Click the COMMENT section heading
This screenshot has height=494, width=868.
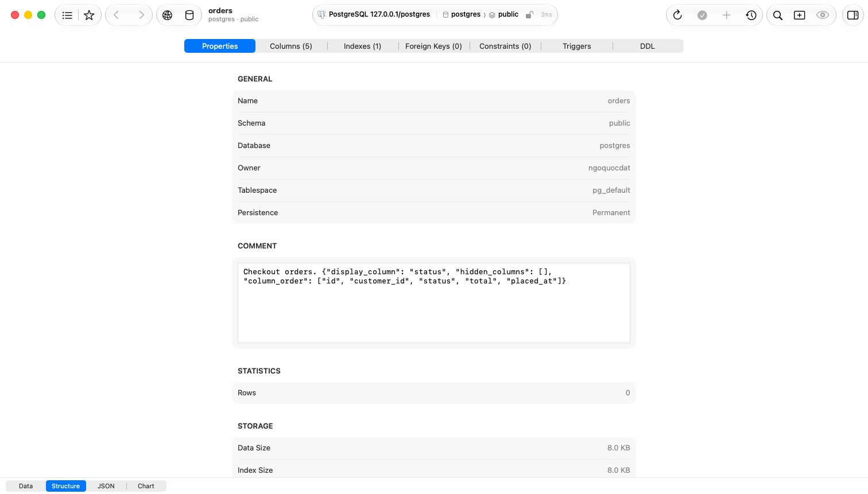pos(257,246)
